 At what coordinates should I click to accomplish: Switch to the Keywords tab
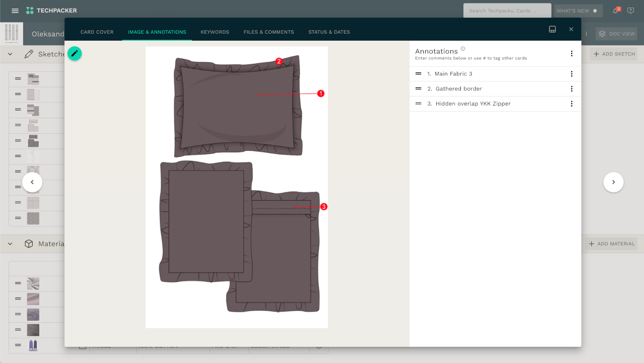point(215,32)
